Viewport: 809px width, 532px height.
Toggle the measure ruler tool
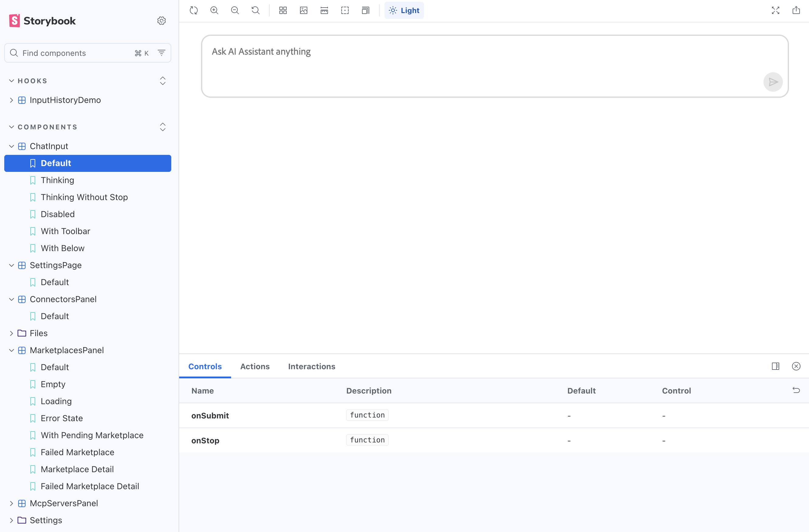click(x=324, y=11)
